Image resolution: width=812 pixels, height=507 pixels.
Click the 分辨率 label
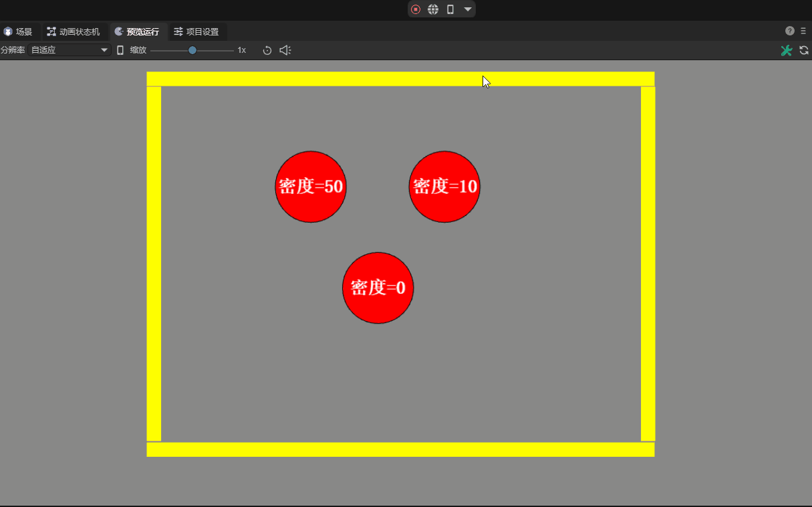(13, 50)
